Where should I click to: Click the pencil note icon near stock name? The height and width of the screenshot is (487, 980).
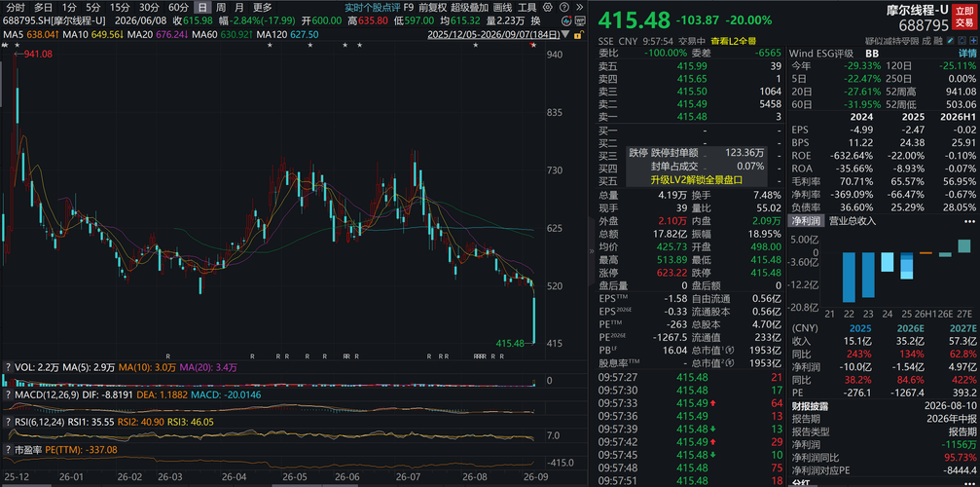pyautogui.click(x=950, y=40)
